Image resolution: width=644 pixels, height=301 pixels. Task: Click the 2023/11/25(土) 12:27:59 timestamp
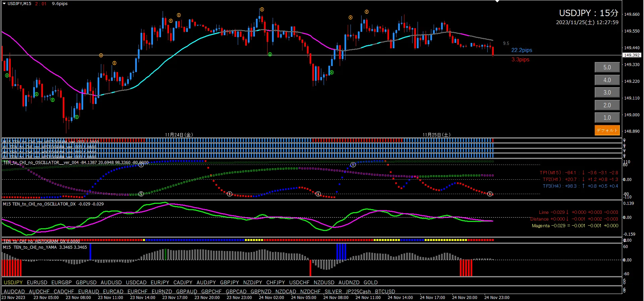(x=587, y=22)
